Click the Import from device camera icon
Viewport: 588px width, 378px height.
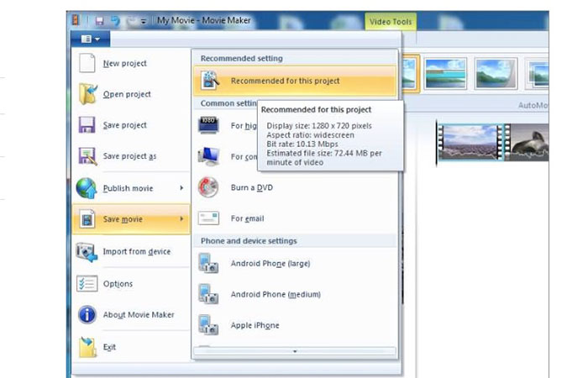coord(87,252)
